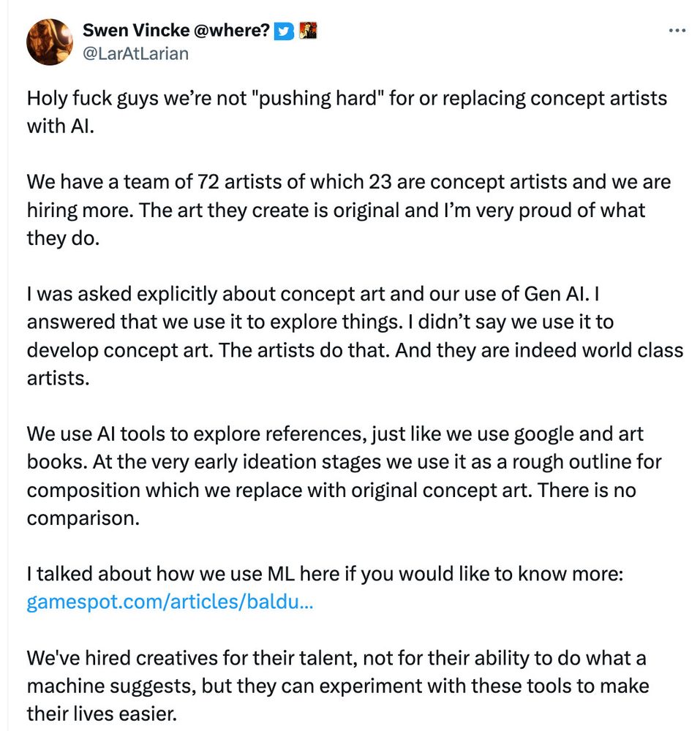Click the final "We've hired creatives" paragraph
This screenshot has height=731, width=700.
point(337,686)
